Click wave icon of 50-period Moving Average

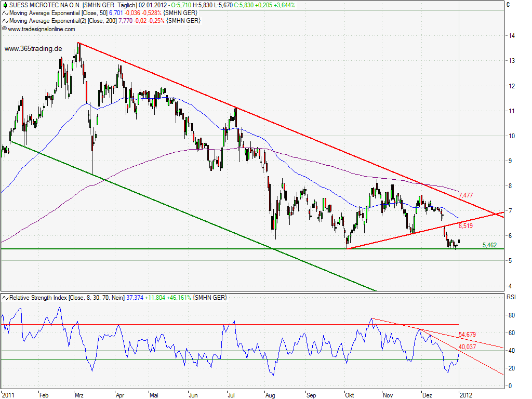point(5,12)
